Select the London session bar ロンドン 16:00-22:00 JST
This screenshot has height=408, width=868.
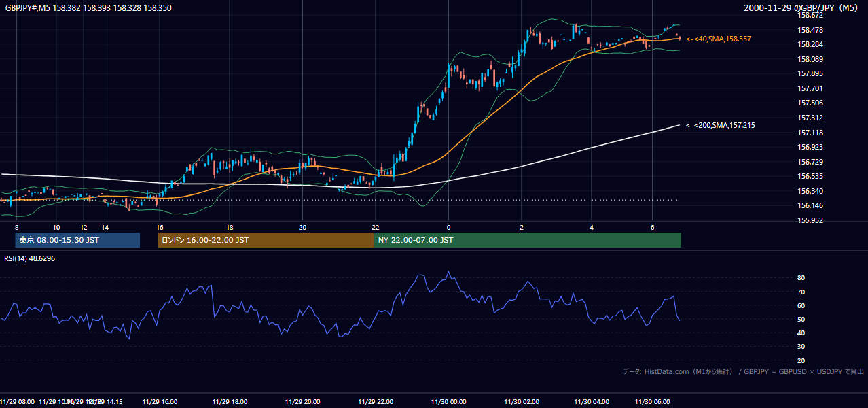pos(266,240)
